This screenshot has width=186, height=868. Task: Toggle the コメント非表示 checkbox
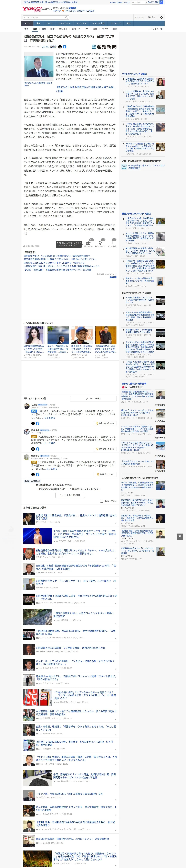tap(102, 501)
